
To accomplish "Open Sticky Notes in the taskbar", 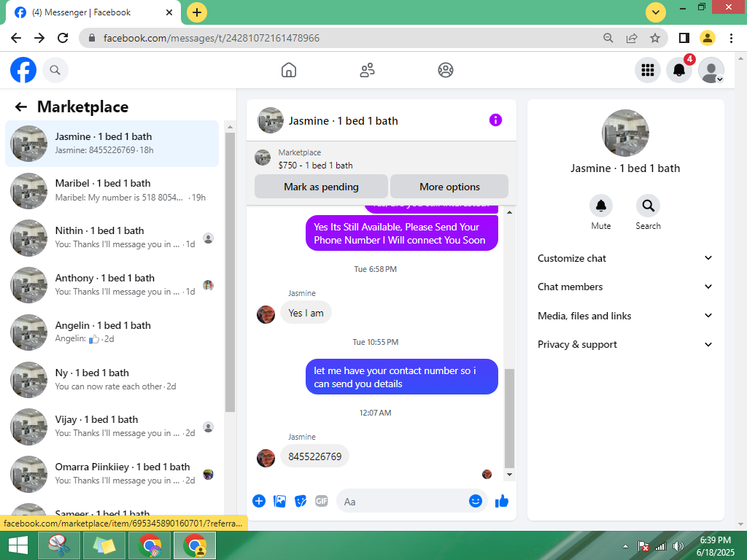I will coord(104,545).
